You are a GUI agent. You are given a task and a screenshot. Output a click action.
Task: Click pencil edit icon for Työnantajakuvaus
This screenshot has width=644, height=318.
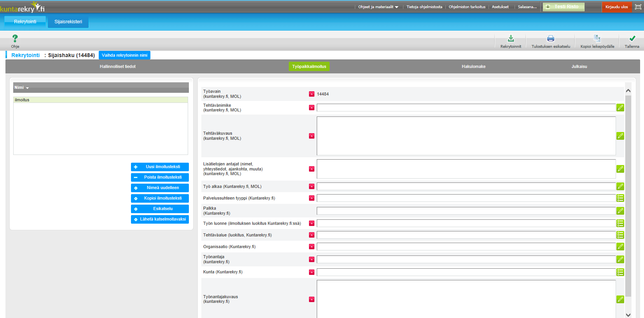pyautogui.click(x=620, y=299)
